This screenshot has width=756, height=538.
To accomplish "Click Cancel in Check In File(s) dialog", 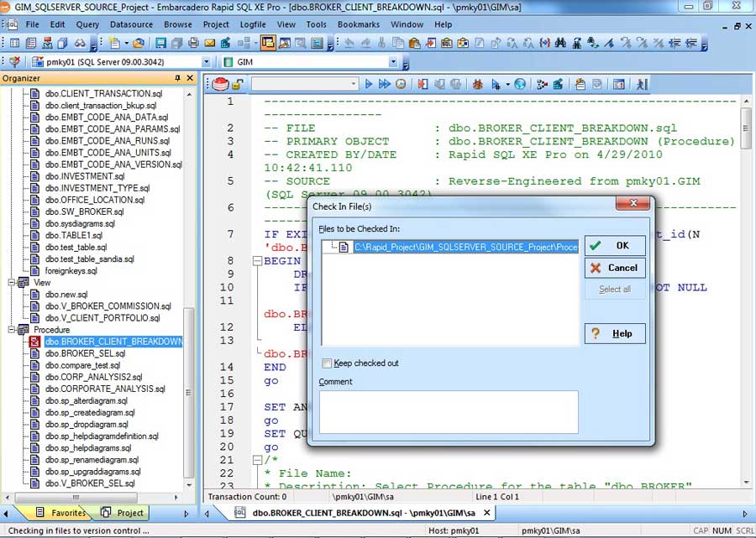I will click(615, 268).
